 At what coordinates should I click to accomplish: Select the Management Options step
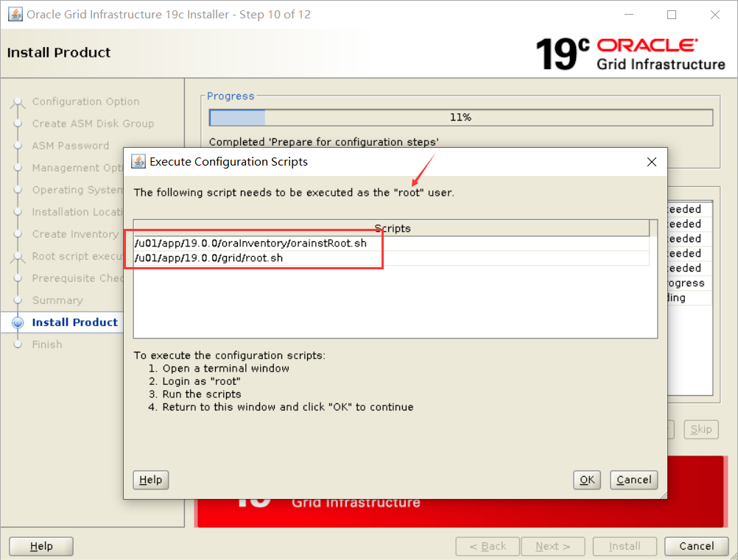77,168
